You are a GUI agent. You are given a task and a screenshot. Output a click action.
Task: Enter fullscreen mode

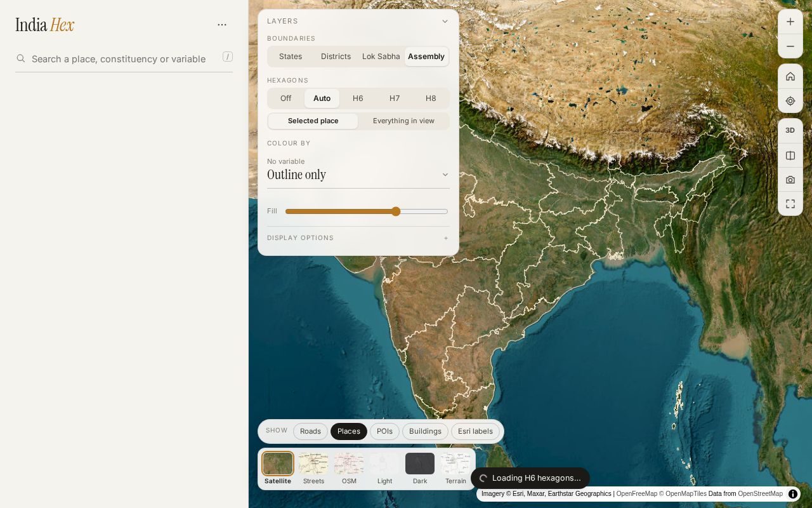[790, 204]
